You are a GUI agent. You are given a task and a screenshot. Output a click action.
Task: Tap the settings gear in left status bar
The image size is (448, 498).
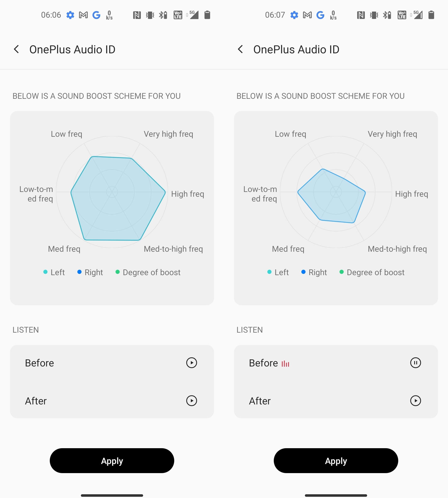(70, 15)
